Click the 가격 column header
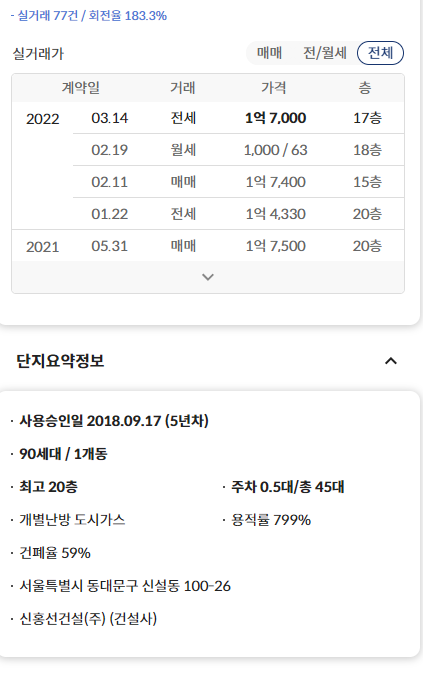This screenshot has width=423, height=675. coord(274,88)
